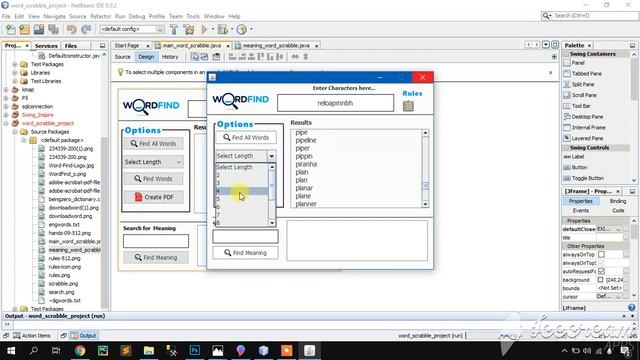The image size is (640, 360).
Task: Expand the Test Packages tree node
Action: pyautogui.click(x=15, y=64)
